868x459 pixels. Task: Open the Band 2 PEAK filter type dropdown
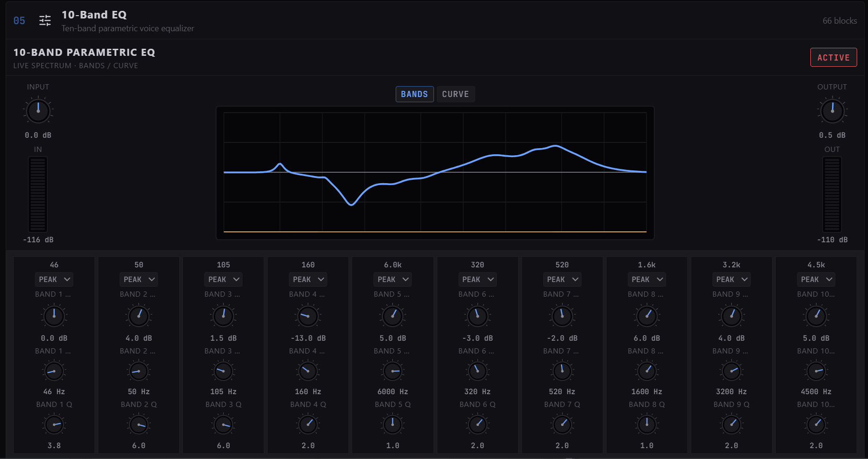pos(139,279)
